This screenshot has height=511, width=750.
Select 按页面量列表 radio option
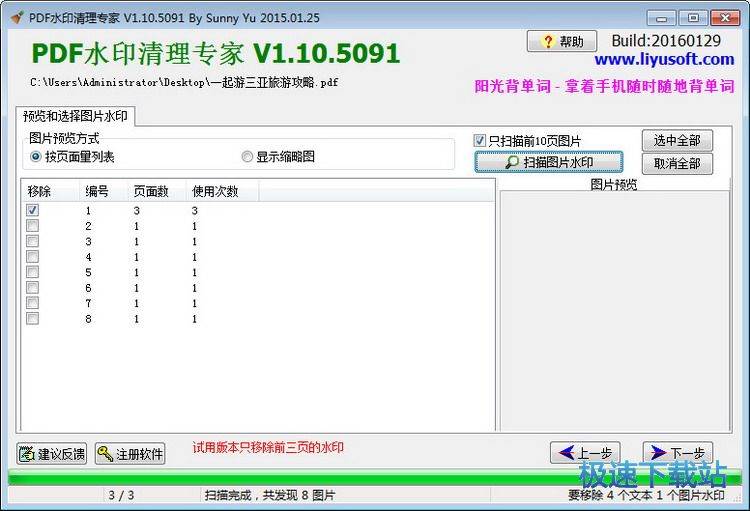[36, 157]
